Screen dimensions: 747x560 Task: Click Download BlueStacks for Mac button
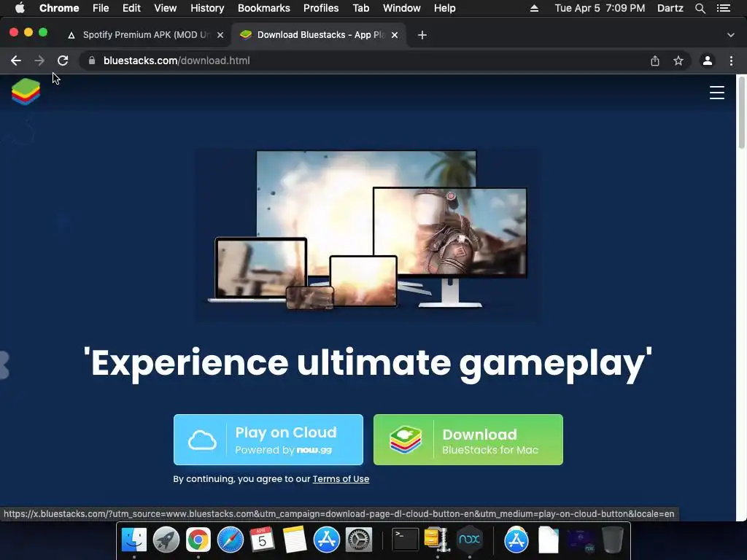pyautogui.click(x=468, y=440)
